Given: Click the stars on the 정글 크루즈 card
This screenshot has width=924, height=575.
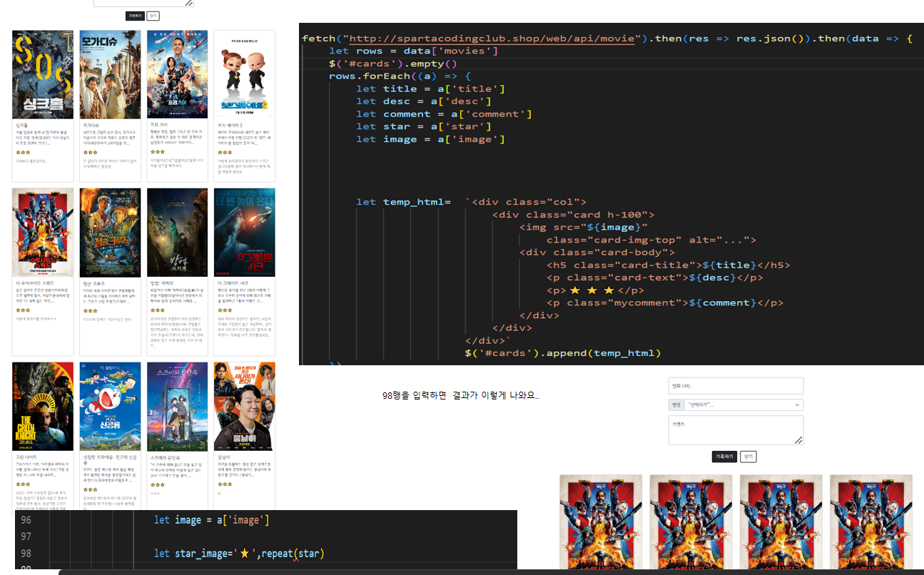Looking at the screenshot, I should click(x=89, y=310).
